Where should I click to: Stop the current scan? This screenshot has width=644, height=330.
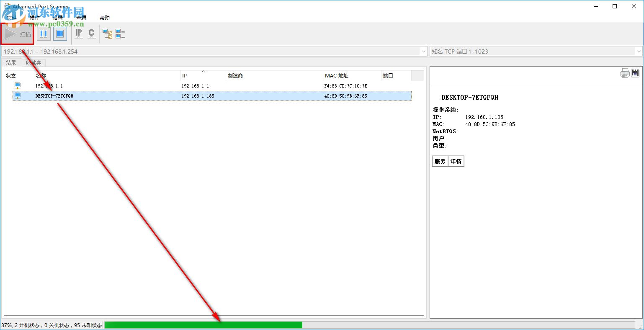coord(59,34)
